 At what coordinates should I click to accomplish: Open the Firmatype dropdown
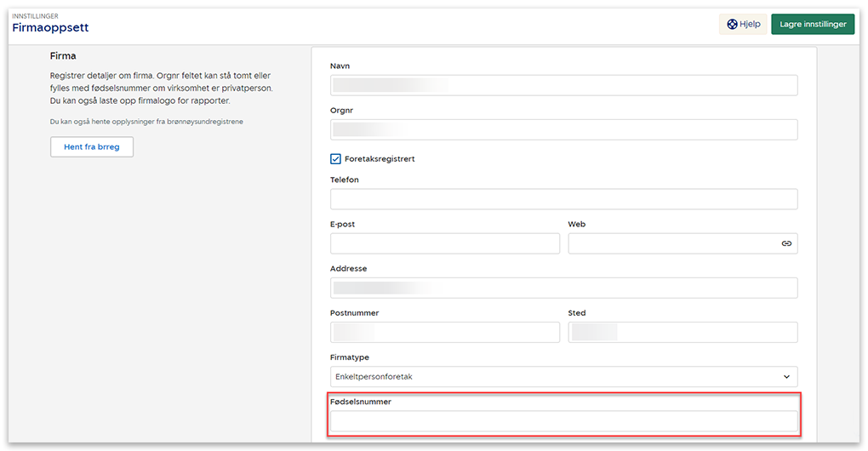pyautogui.click(x=562, y=376)
